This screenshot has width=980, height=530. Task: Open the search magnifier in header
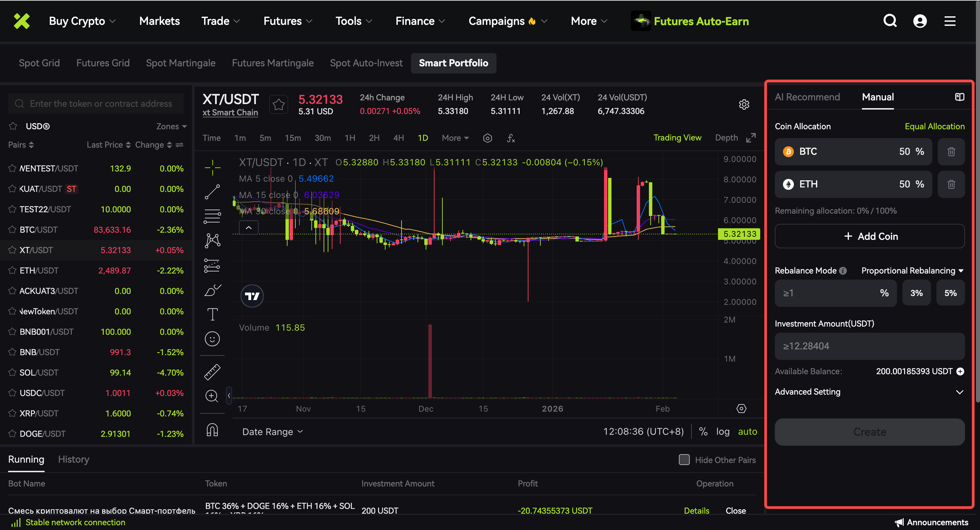click(x=890, y=21)
